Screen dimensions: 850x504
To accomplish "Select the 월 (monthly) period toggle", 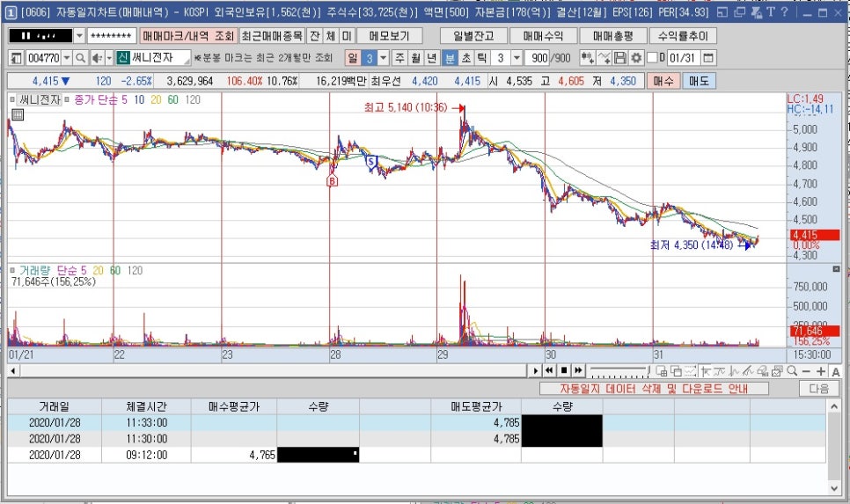I will tap(416, 58).
